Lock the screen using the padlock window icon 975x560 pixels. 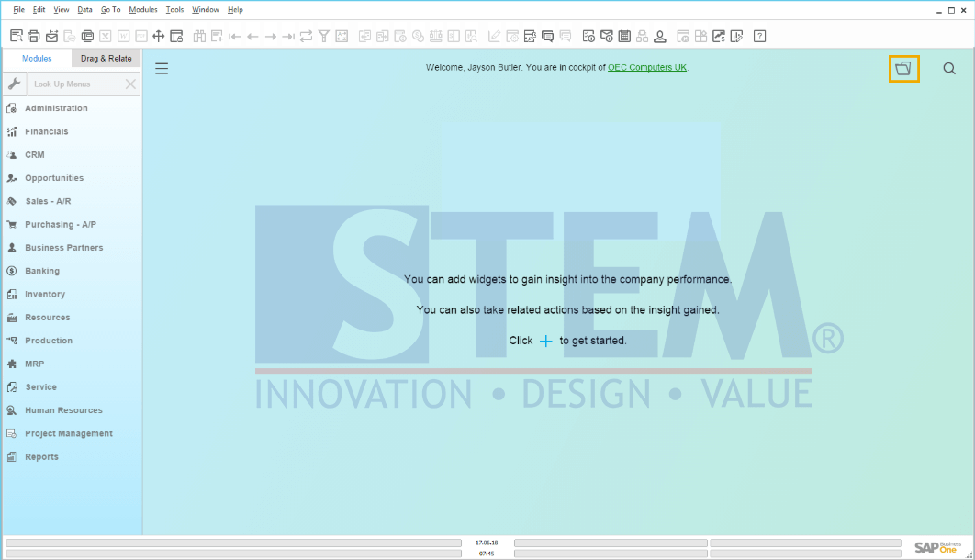(x=176, y=36)
